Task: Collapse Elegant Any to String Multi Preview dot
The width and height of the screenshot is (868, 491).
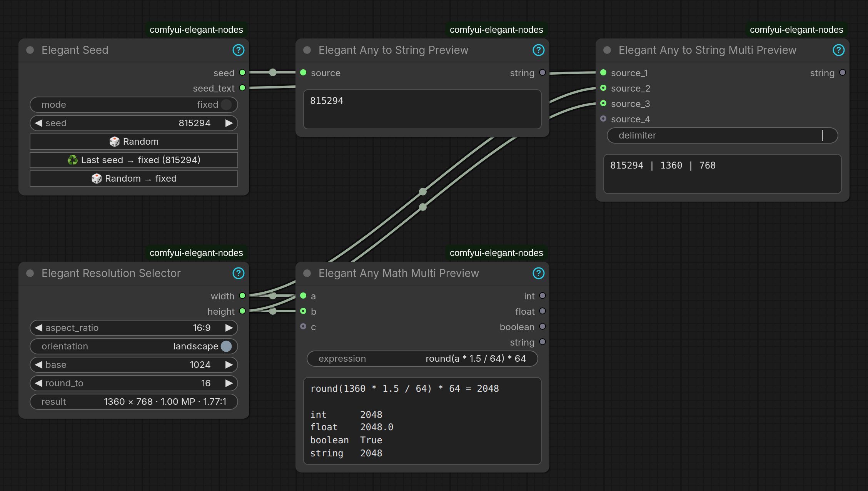Action: [x=607, y=50]
